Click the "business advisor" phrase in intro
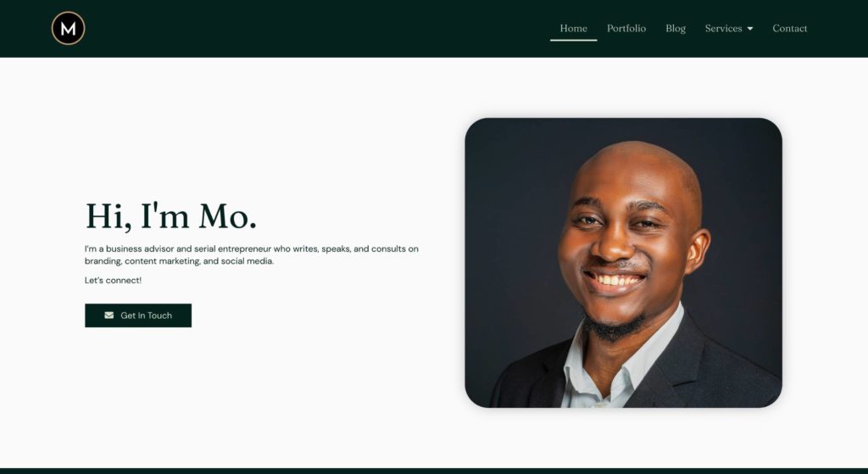This screenshot has height=474, width=868. pyautogui.click(x=141, y=248)
